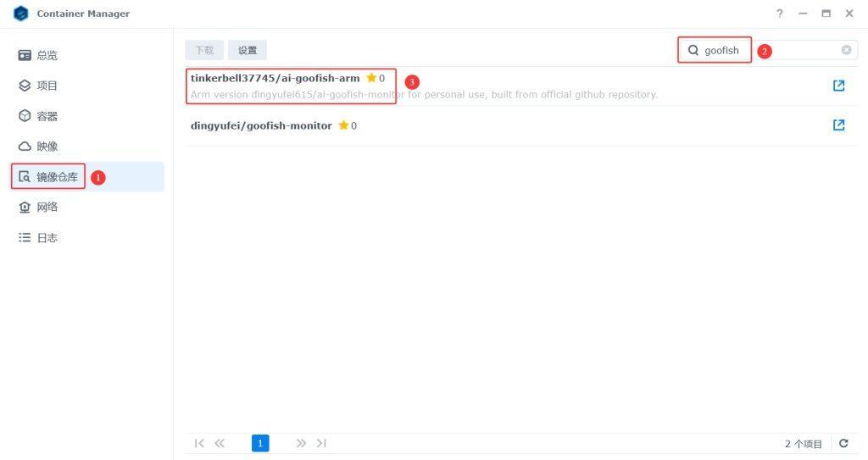The width and height of the screenshot is (868, 460).
Task: Open the 容器 containers section
Action: point(47,116)
